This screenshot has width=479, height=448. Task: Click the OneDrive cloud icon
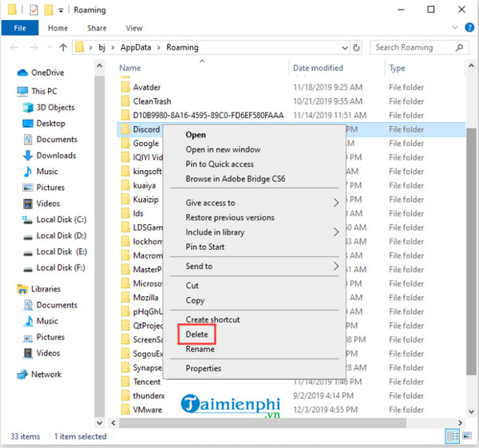22,73
